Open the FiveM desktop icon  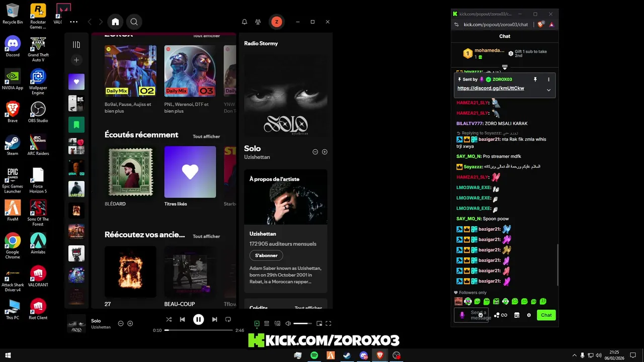pyautogui.click(x=13, y=210)
